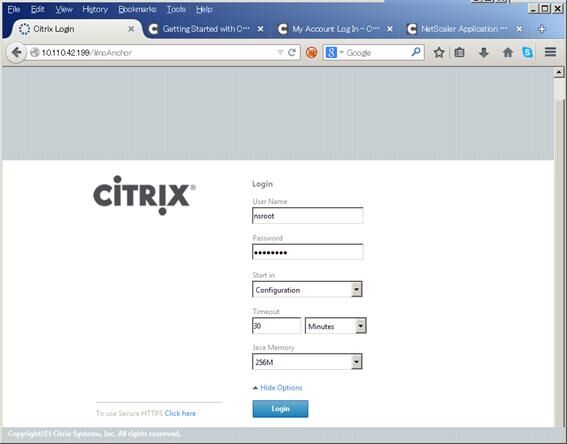The width and height of the screenshot is (567, 444).
Task: Open the File menu
Action: click(x=14, y=9)
